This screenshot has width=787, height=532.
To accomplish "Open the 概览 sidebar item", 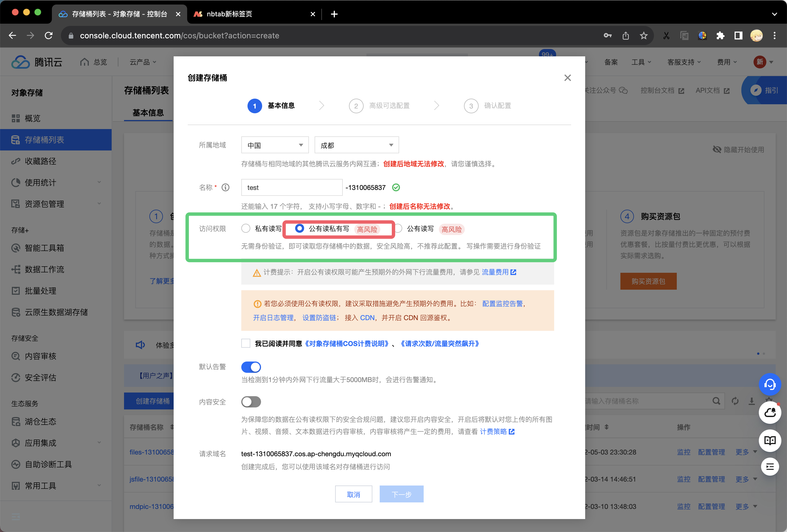I will [56, 118].
